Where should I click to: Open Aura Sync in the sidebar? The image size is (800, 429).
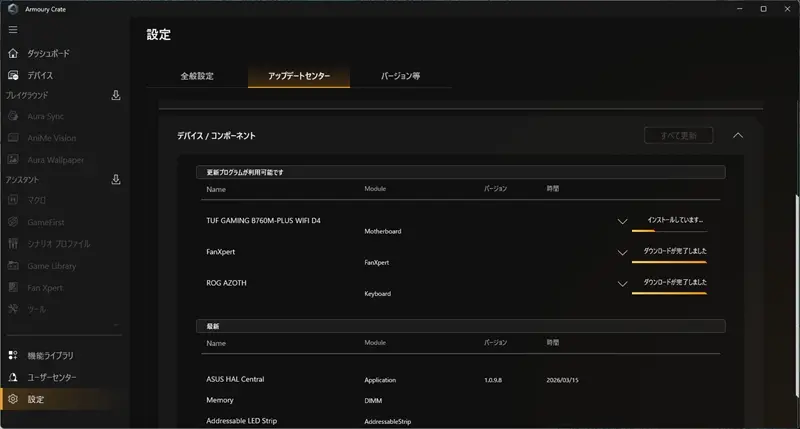pyautogui.click(x=48, y=117)
